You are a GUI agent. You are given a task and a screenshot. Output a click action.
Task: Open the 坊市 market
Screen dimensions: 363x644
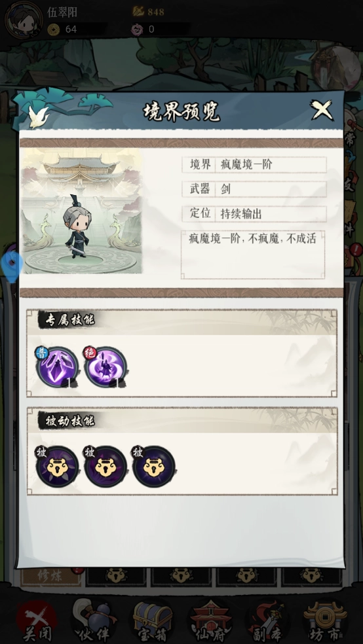(x=326, y=621)
